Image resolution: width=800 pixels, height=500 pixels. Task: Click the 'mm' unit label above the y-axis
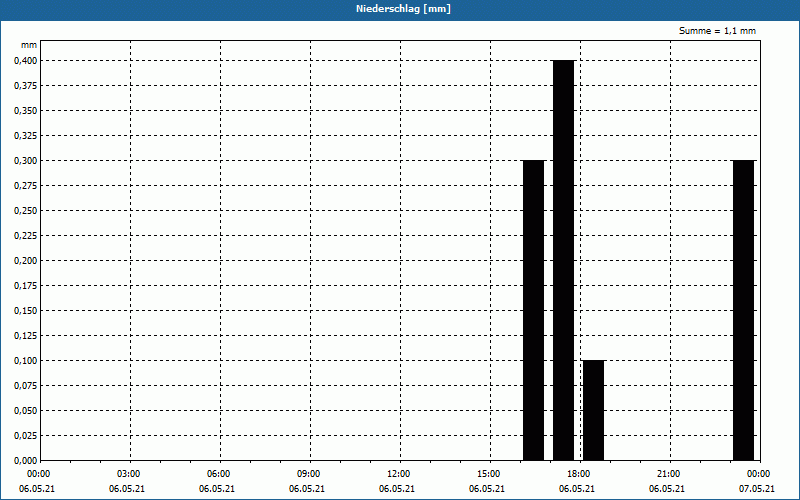tap(29, 45)
